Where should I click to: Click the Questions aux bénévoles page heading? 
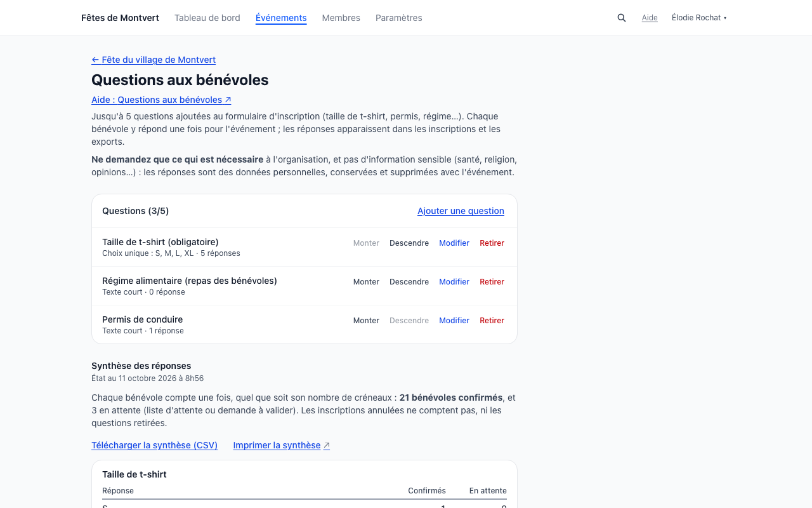click(x=180, y=80)
